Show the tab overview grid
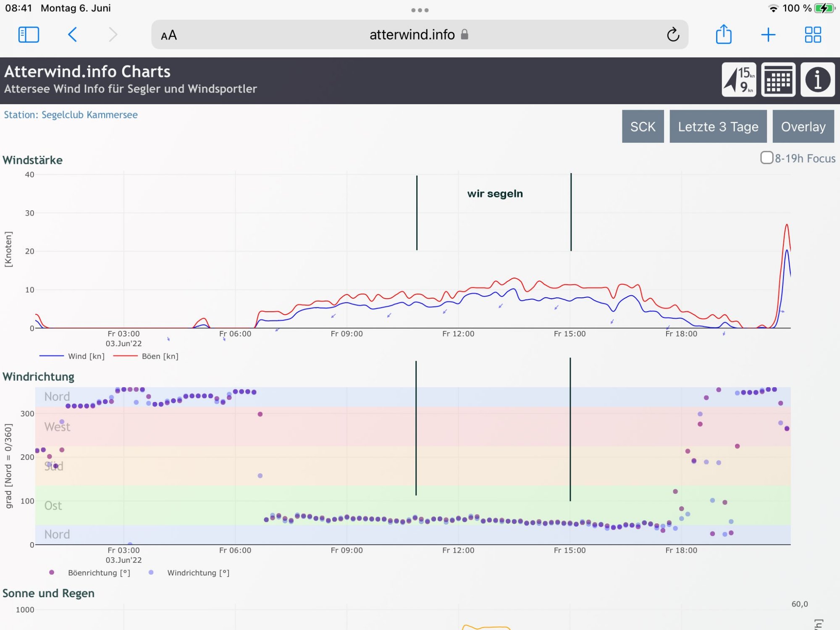The width and height of the screenshot is (840, 630). pos(812,34)
